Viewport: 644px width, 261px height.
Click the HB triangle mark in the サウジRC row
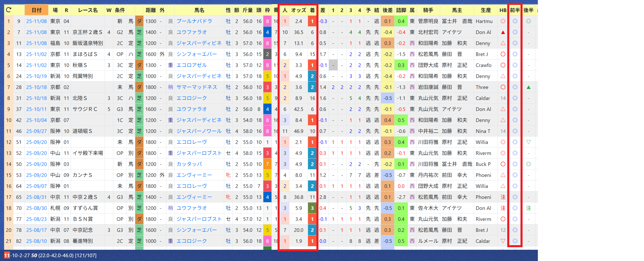coord(503,109)
